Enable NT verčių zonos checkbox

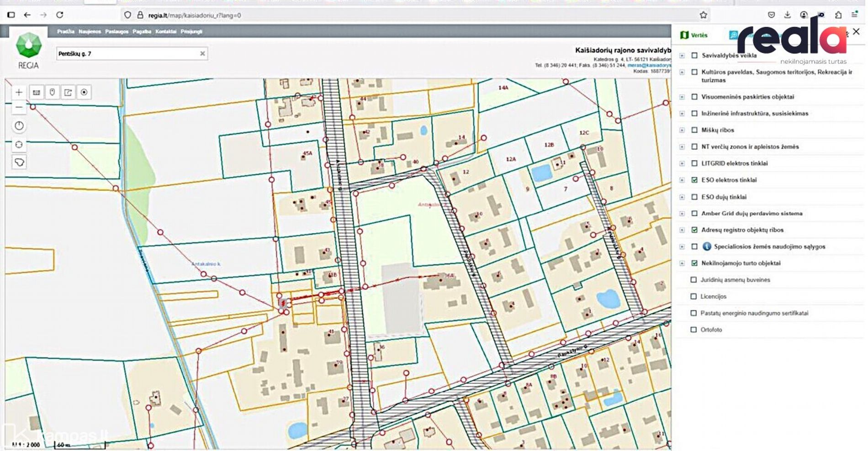pyautogui.click(x=694, y=147)
